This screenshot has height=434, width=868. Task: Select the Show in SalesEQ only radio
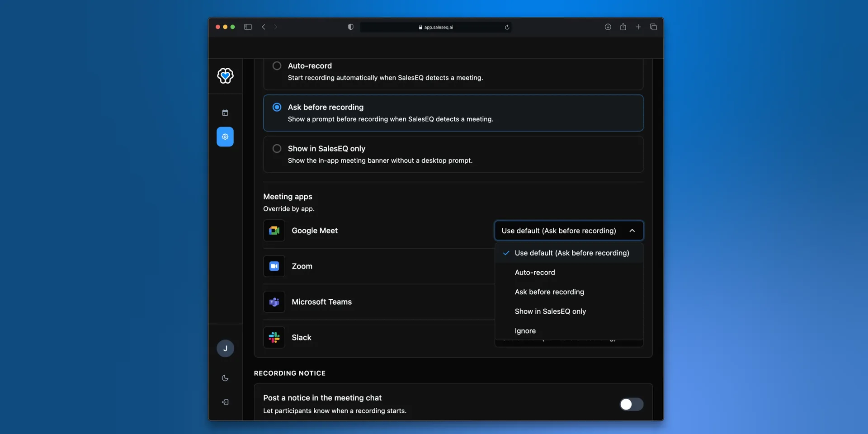click(277, 149)
